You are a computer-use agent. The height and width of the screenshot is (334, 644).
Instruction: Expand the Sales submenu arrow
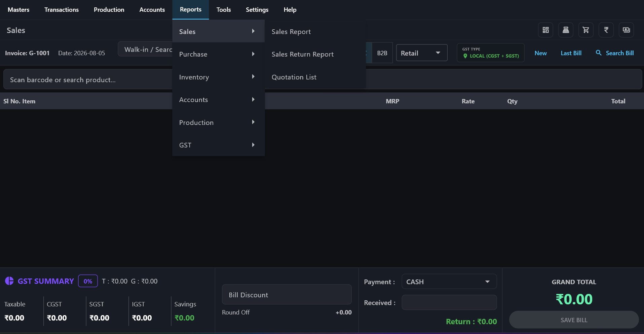point(253,31)
